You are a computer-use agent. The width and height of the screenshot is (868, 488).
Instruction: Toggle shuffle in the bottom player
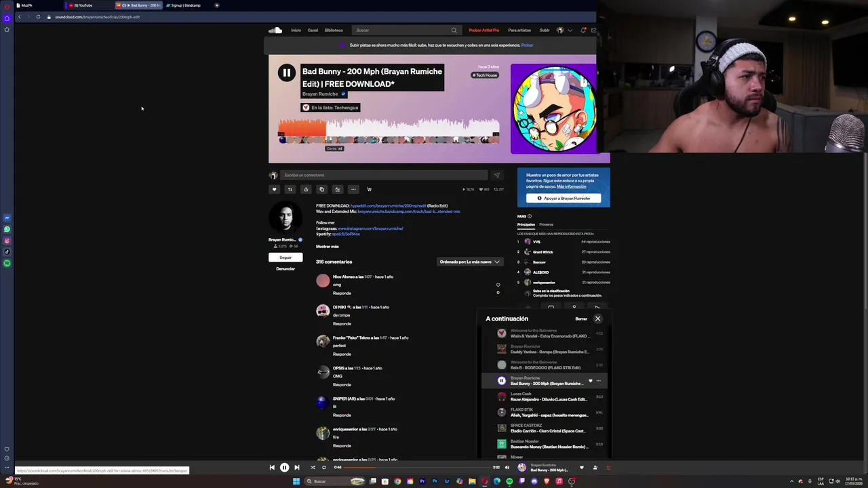click(x=313, y=467)
